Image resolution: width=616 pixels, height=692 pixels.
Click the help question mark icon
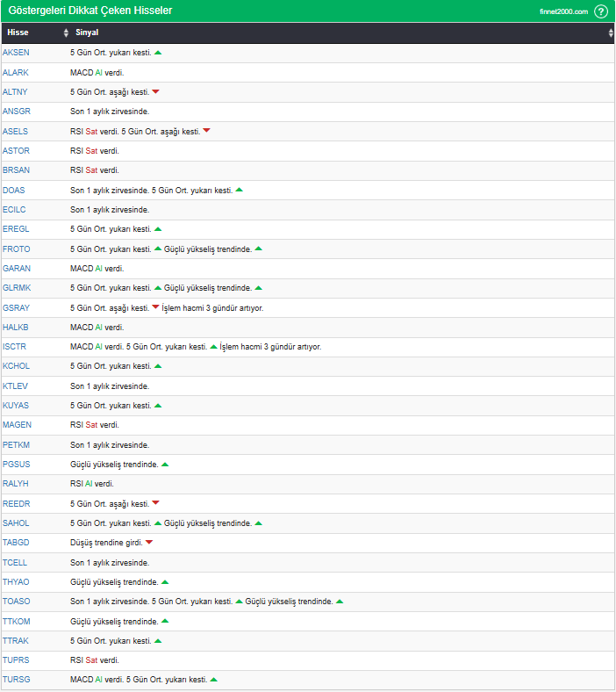(x=601, y=11)
